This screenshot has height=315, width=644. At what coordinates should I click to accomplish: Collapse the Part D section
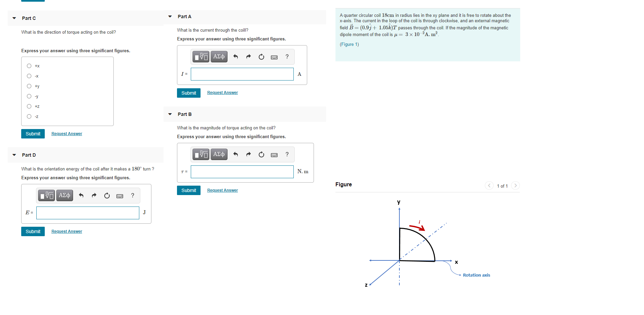(14, 155)
